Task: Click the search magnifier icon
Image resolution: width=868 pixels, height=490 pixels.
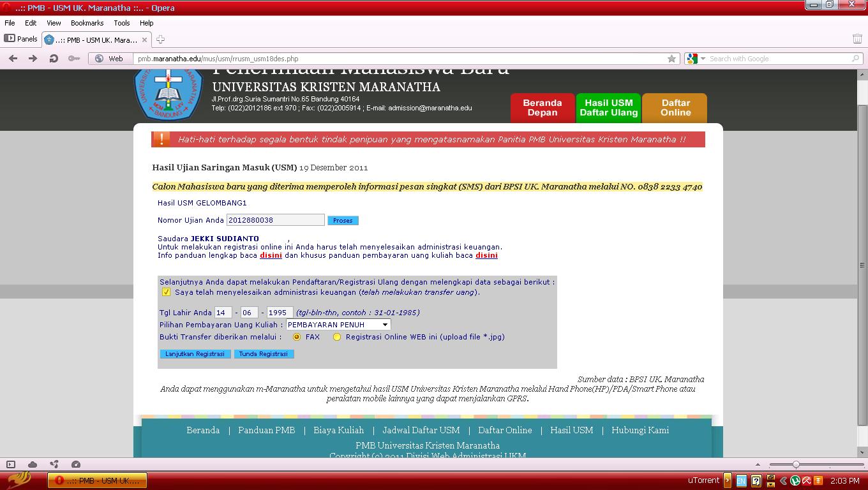Action: point(856,59)
